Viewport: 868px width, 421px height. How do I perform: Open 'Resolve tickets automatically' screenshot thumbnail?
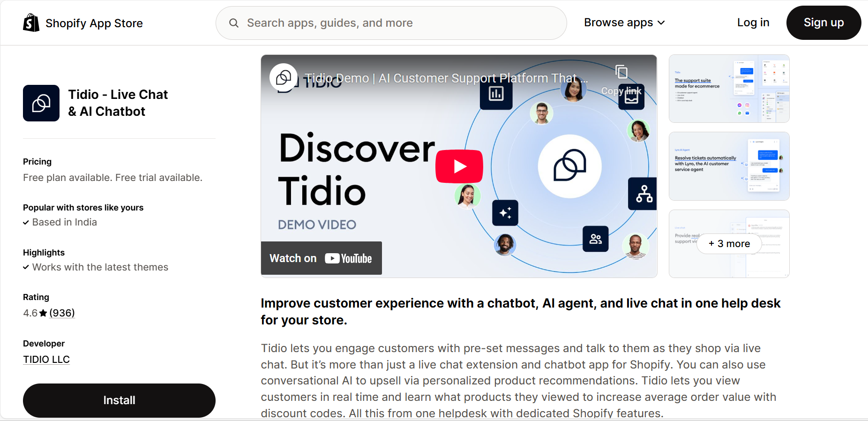coord(729,166)
